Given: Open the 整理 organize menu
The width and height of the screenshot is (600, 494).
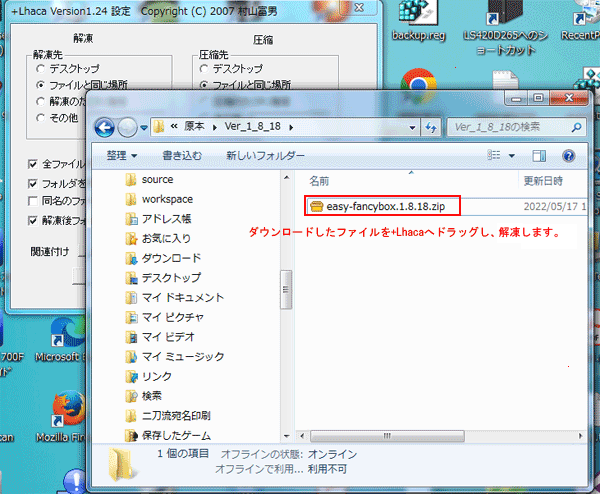Looking at the screenshot, I should (122, 156).
